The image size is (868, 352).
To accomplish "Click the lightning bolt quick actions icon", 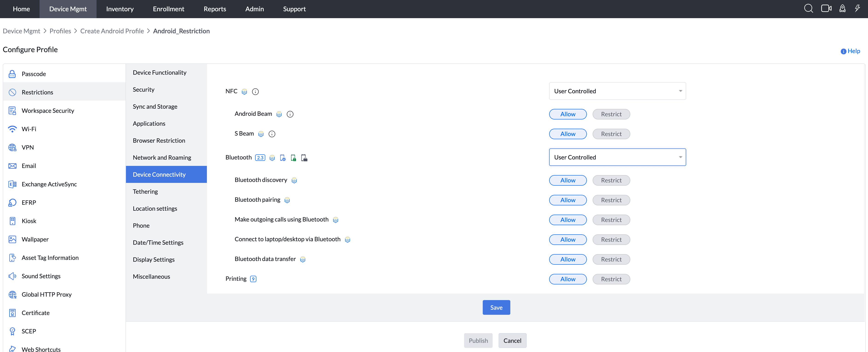I will [857, 9].
